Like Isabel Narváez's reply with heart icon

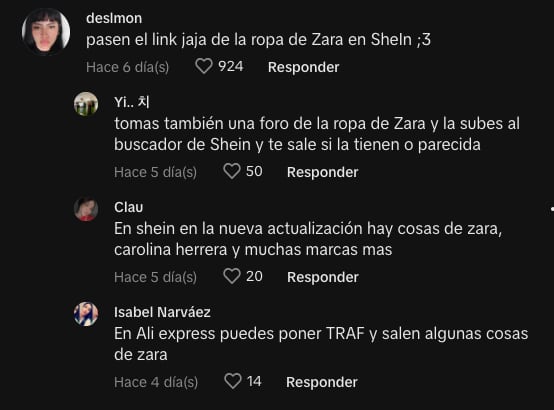232,381
